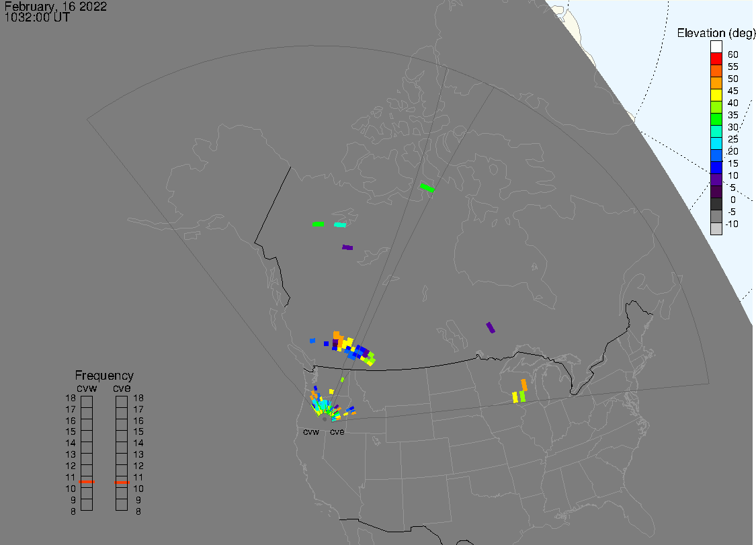Click the cyan echo in northern Canada
756x545 pixels.
[x=341, y=224]
